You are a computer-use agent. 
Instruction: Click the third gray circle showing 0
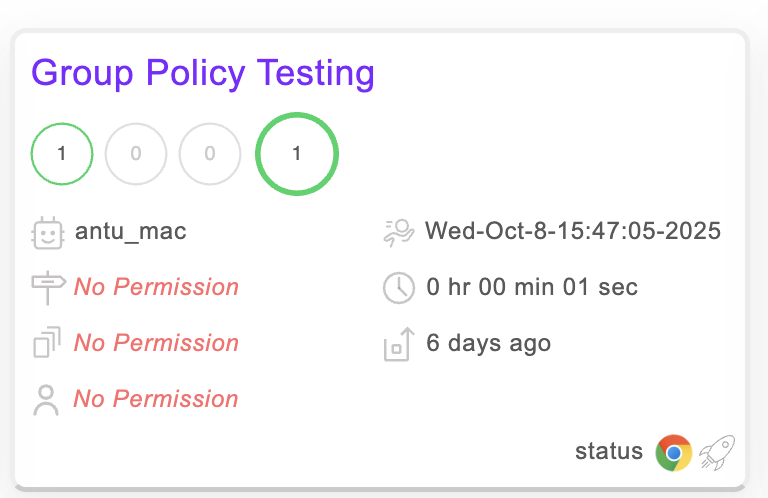coord(210,154)
